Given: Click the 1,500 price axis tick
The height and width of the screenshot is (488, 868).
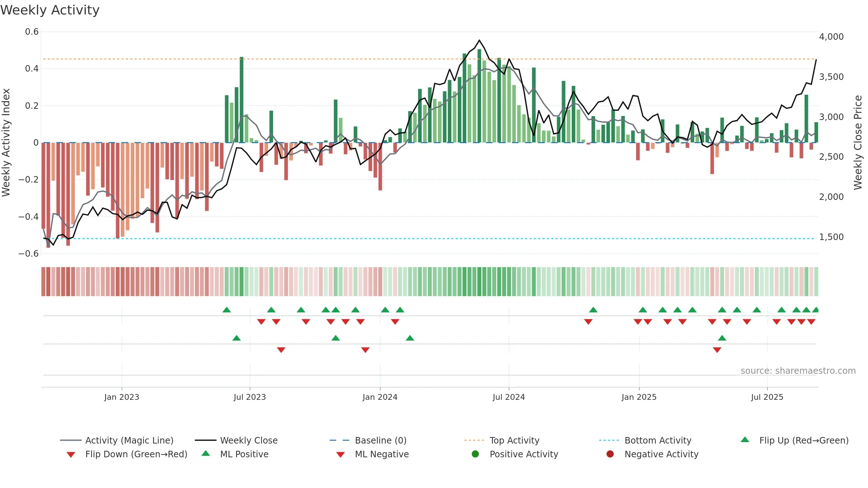Looking at the screenshot, I should pyautogui.click(x=831, y=237).
